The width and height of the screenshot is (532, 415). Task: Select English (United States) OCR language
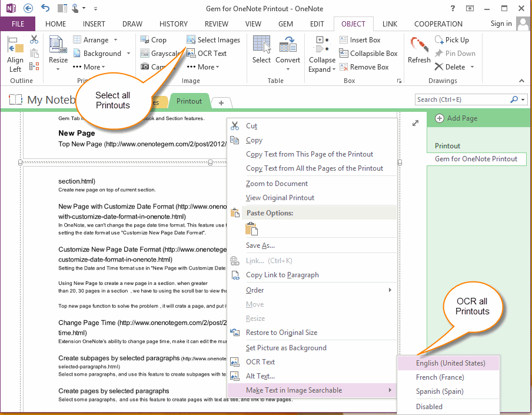(x=448, y=363)
